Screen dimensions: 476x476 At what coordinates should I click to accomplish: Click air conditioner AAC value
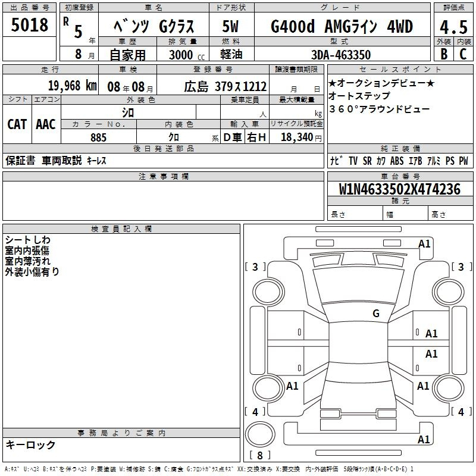(46, 124)
